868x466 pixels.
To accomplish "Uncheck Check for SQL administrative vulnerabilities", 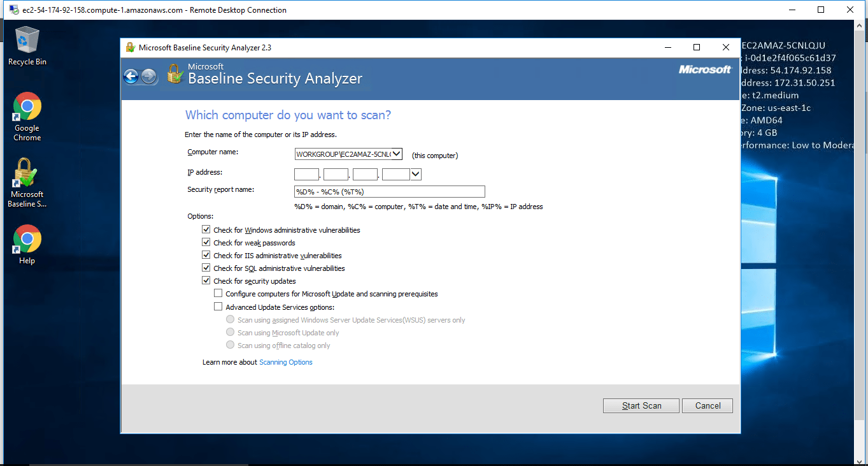I will point(206,268).
